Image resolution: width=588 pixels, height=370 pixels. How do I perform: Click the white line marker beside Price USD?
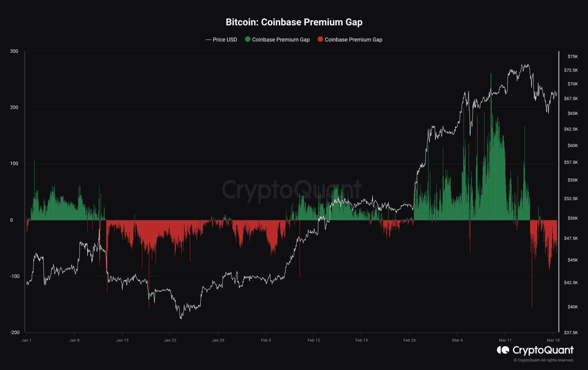click(208, 39)
